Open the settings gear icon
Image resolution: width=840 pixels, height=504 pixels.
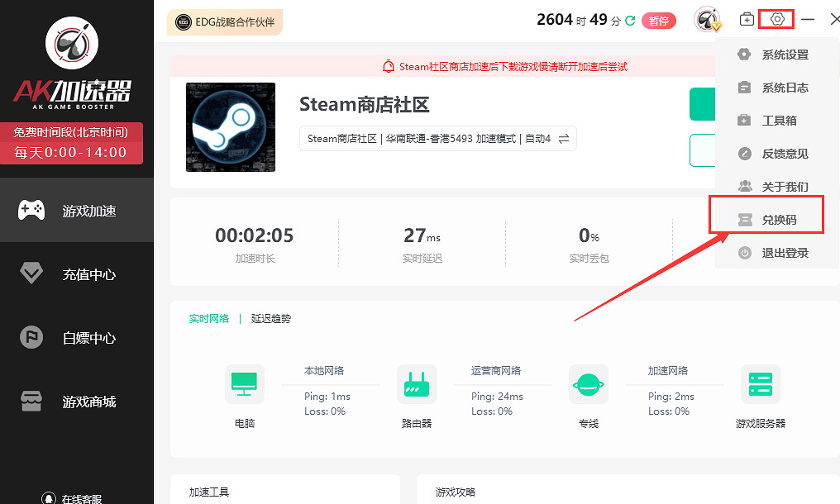[776, 18]
